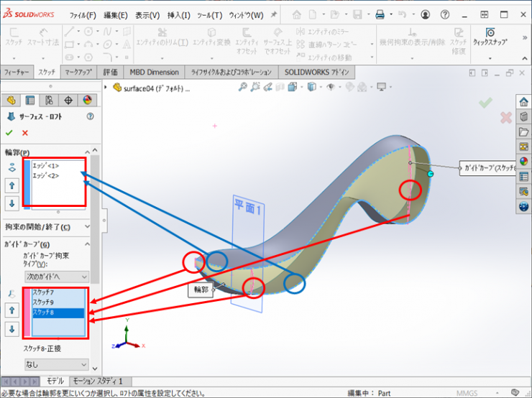
Task: Select エッジ<1> in the profiles list
Action: click(x=45, y=165)
